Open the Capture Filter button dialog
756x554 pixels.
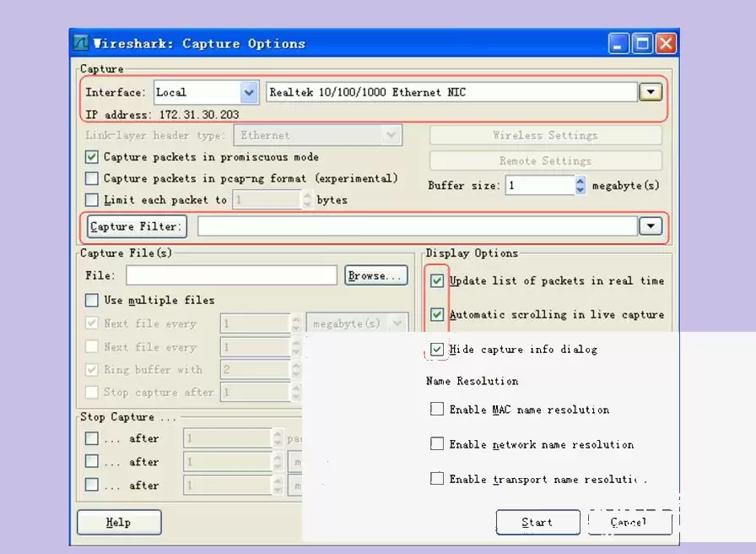(137, 226)
